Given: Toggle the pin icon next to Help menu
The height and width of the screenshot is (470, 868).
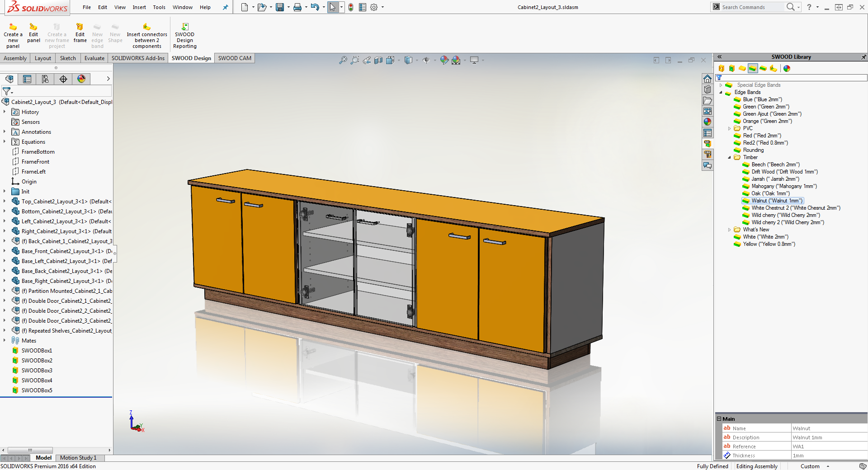Looking at the screenshot, I should pyautogui.click(x=225, y=7).
